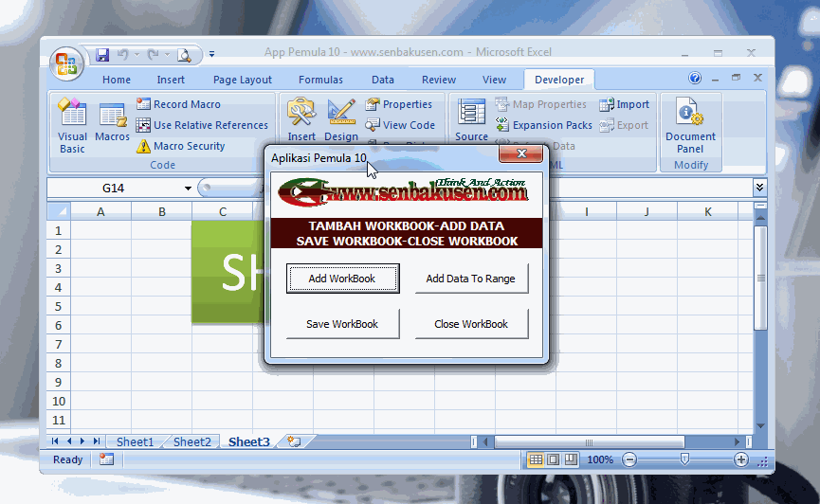Select column A header

(x=100, y=212)
